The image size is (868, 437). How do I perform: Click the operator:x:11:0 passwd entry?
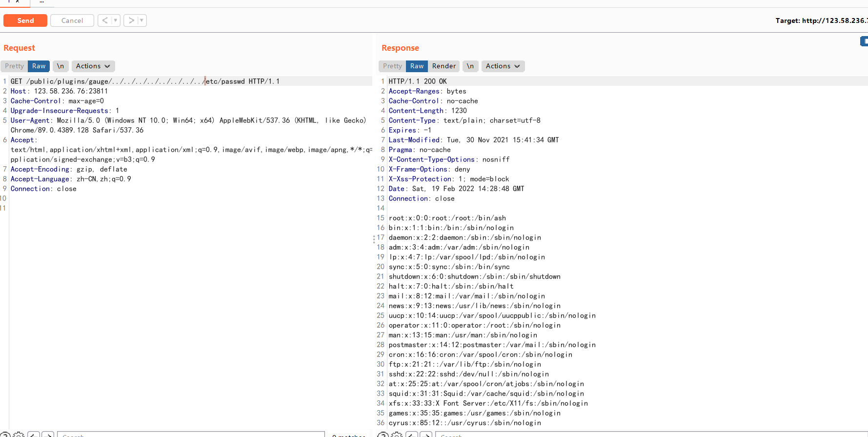475,325
